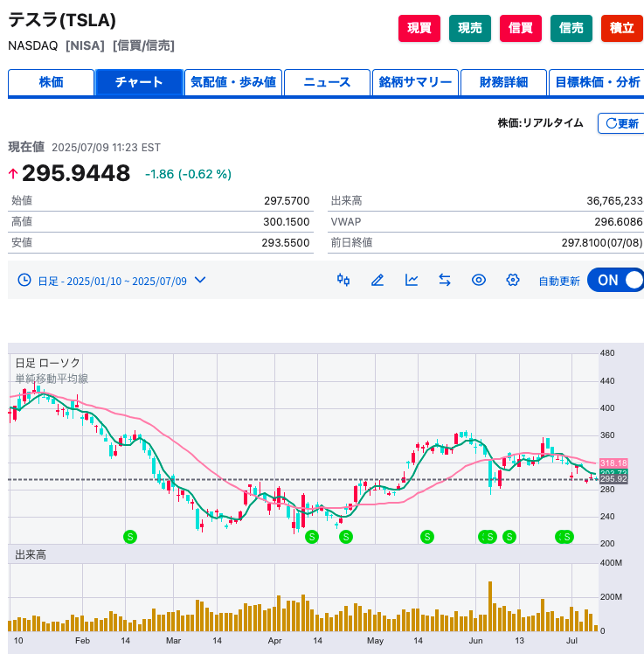This screenshot has height=654, width=644.
Task: Click the red 現買 button
Action: click(419, 28)
